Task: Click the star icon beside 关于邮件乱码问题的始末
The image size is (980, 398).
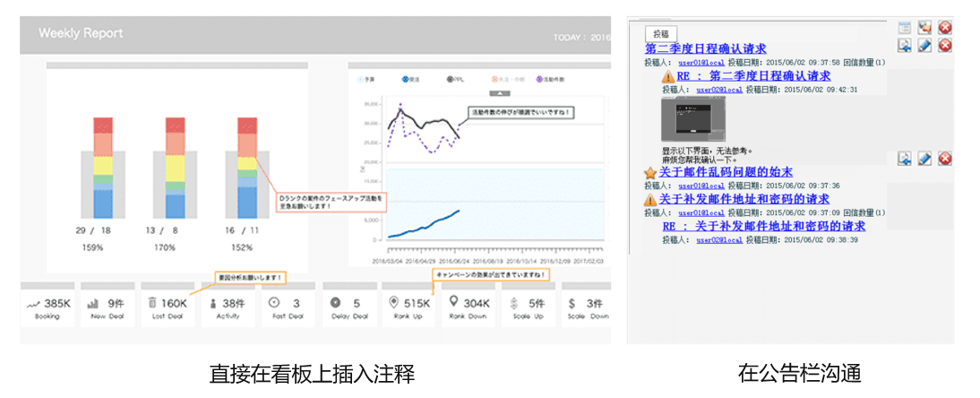Action: coord(650,172)
